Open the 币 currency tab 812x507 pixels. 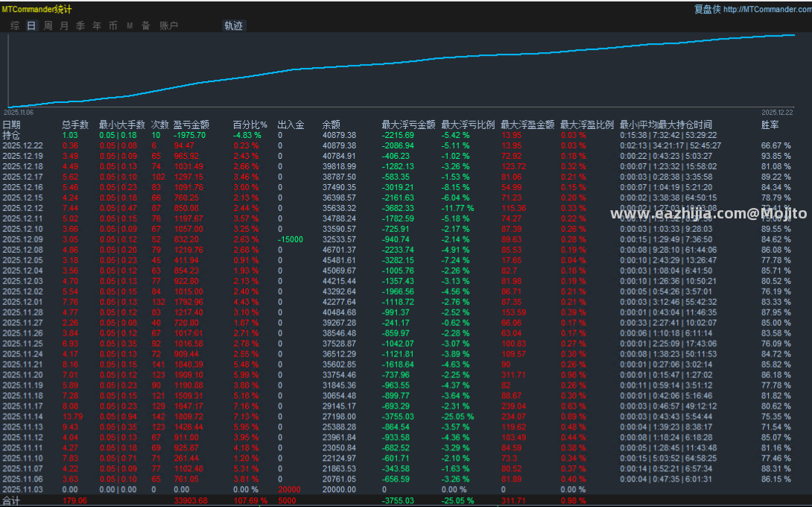(x=113, y=25)
